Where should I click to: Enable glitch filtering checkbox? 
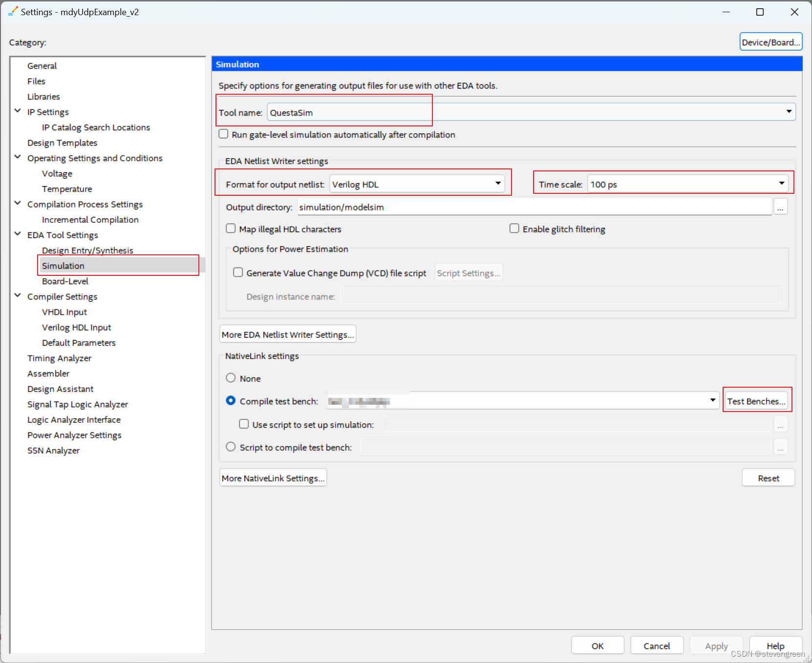point(514,228)
